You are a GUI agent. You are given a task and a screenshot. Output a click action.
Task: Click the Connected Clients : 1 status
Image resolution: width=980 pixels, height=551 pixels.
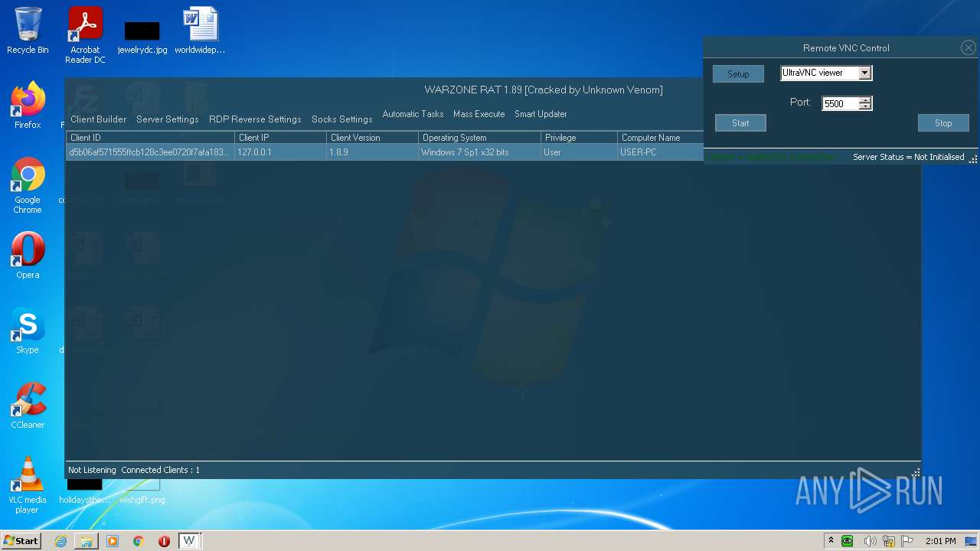click(160, 470)
